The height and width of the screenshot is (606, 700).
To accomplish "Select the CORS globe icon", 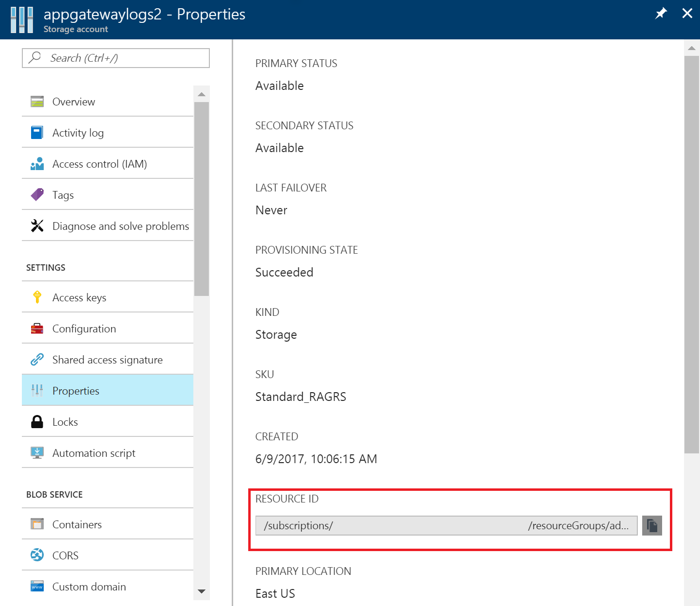I will coord(37,555).
